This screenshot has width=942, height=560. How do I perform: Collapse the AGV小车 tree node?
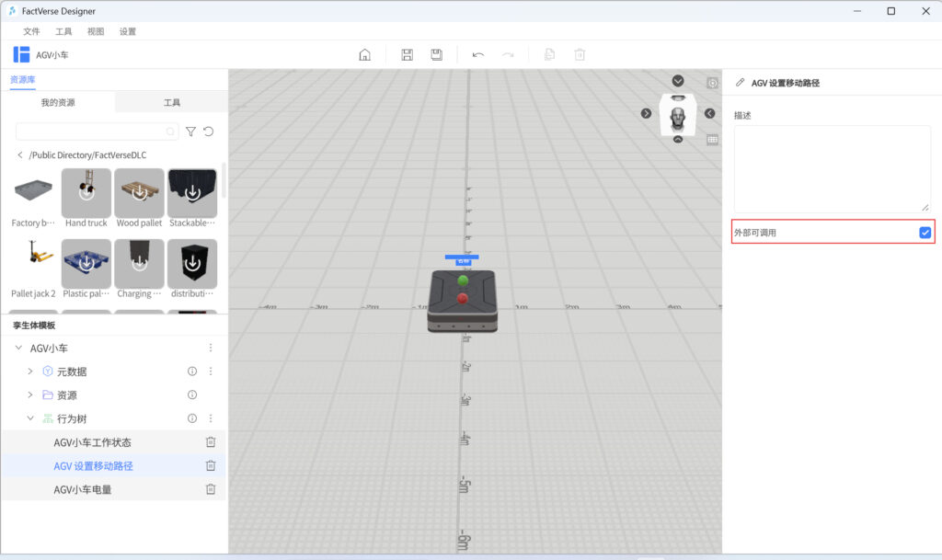[18, 349]
